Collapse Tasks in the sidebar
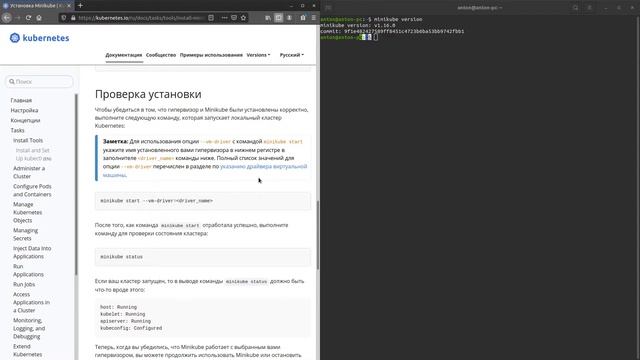640x360 pixels. 18,130
